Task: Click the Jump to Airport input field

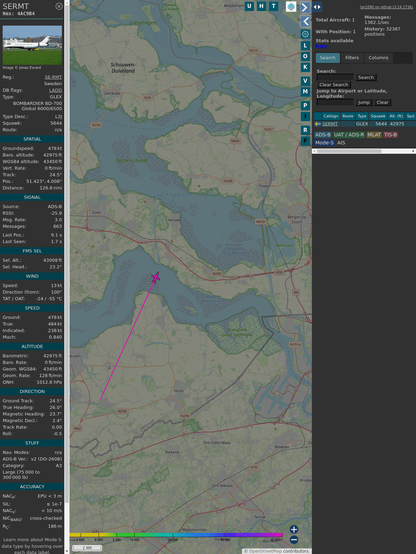Action: (335, 102)
